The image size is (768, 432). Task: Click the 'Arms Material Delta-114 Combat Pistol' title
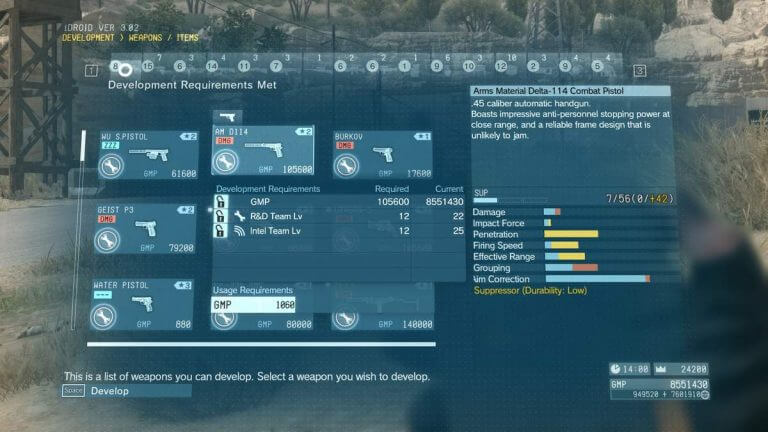548,91
